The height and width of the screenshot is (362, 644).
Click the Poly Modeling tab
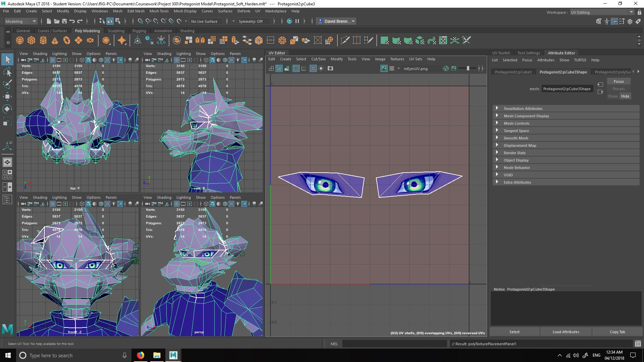click(x=87, y=31)
